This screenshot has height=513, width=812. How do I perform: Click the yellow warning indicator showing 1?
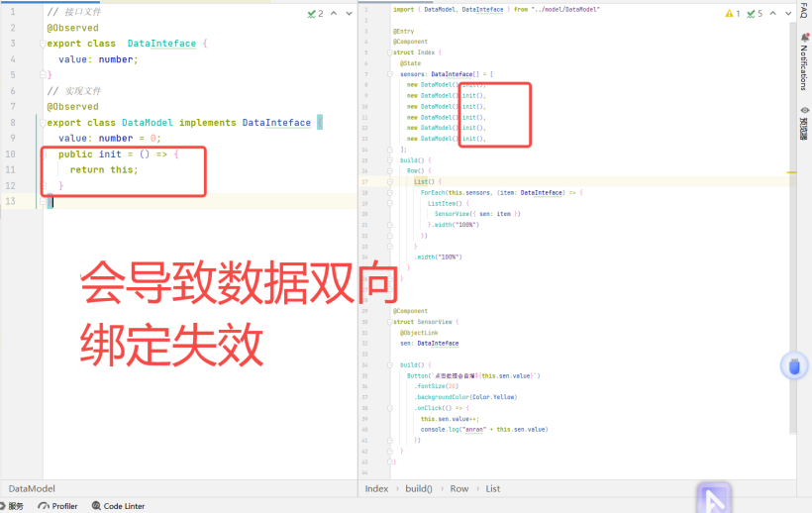pos(732,14)
